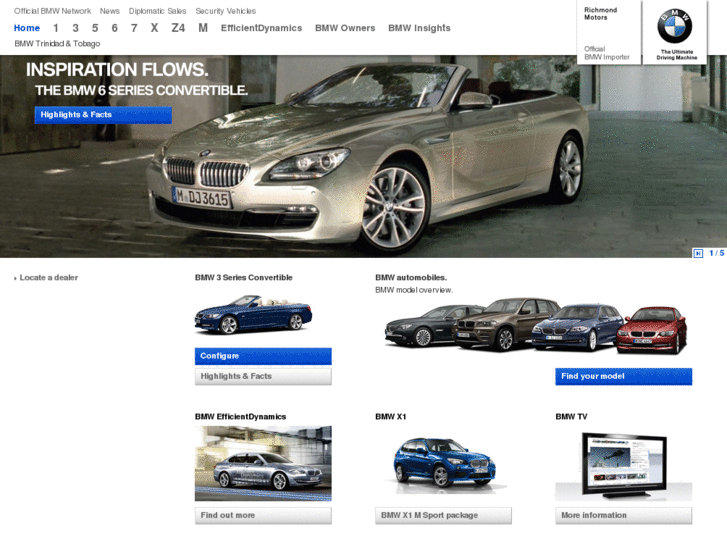Click the INSPIRATION FLOWS headline
Screen dimensions: 727x545
pyautogui.click(x=117, y=70)
